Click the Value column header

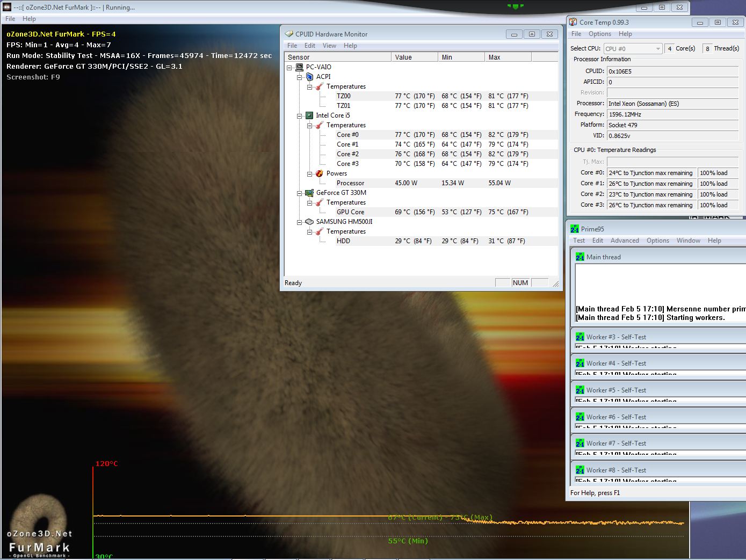pos(415,57)
